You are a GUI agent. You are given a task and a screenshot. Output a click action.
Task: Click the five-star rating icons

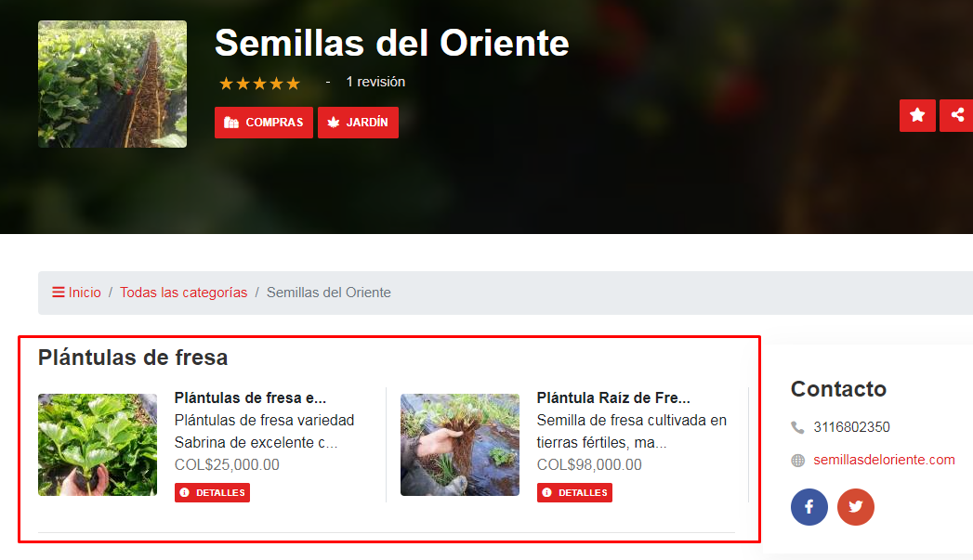(259, 83)
